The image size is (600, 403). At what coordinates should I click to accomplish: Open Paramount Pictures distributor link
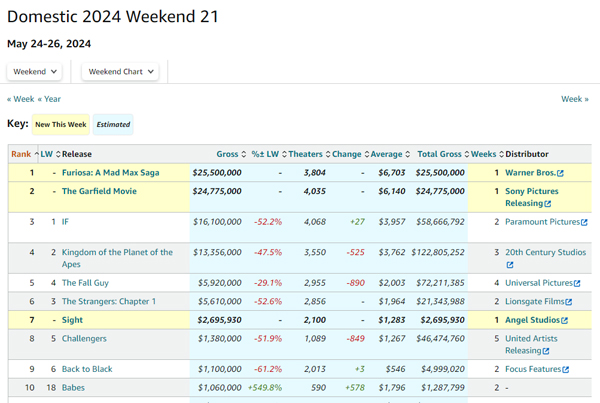coord(543,222)
